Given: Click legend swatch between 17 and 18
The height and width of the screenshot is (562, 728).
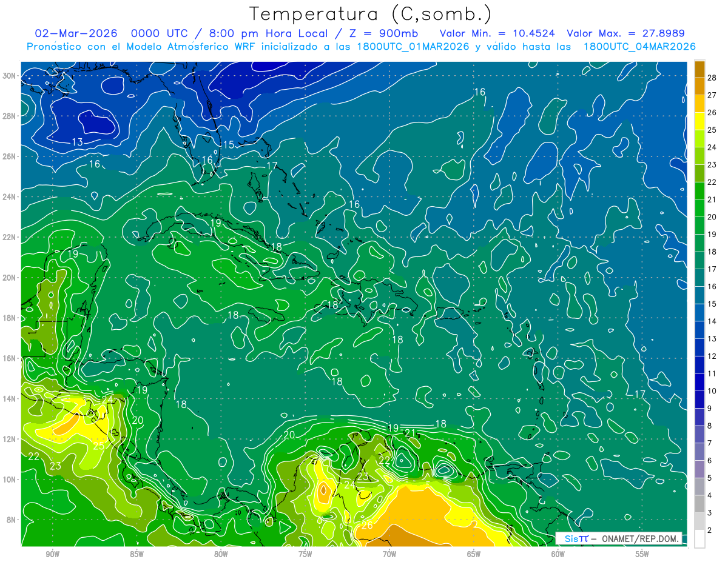Looking at the screenshot, I should (x=699, y=260).
